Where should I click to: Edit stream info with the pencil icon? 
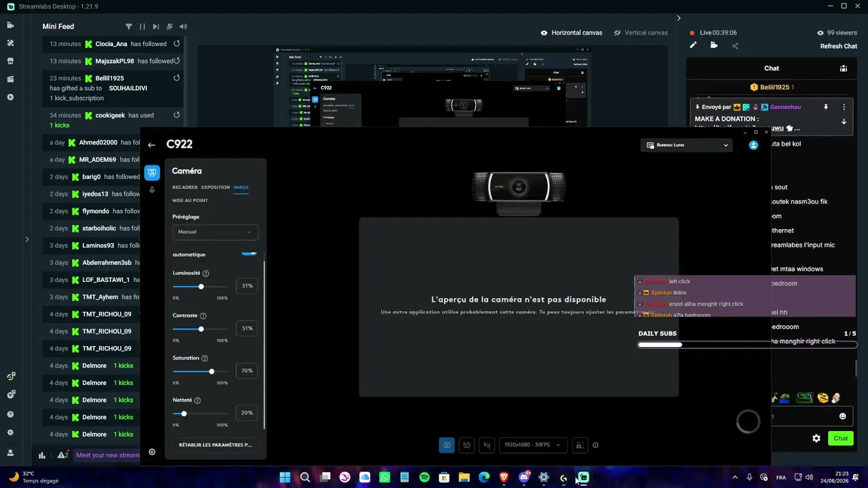[x=693, y=45]
